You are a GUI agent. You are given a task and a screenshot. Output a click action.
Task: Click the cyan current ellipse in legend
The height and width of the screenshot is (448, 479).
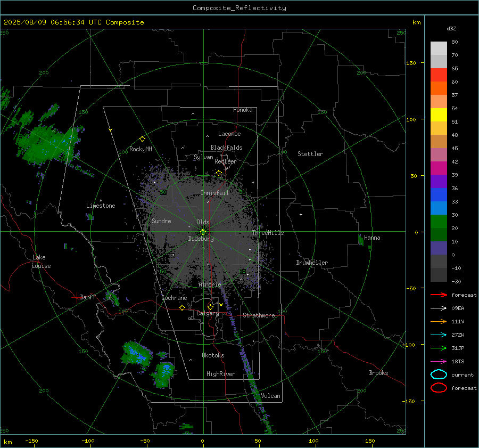pos(439,374)
